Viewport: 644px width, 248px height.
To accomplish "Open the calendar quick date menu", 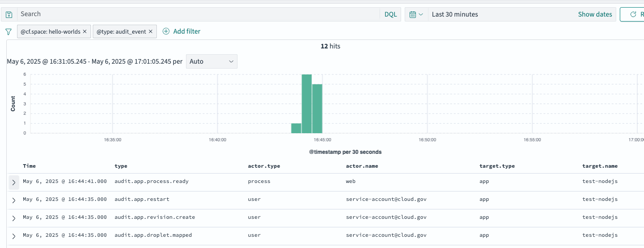I will tap(416, 14).
